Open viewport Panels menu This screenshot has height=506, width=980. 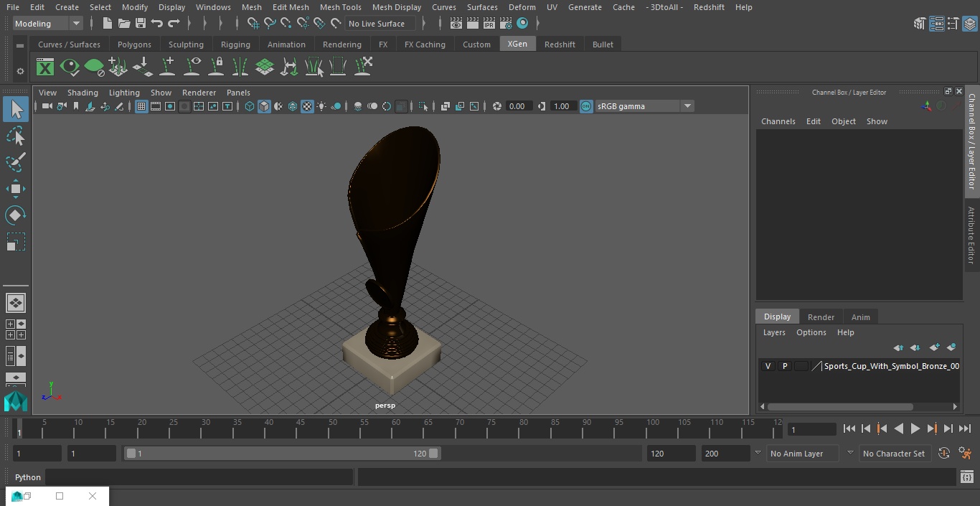(238, 93)
